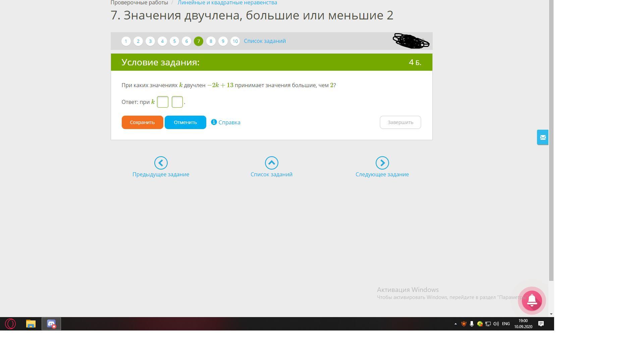644x362 pixels.
Task: Click the info icon beside Справка
Action: click(214, 122)
